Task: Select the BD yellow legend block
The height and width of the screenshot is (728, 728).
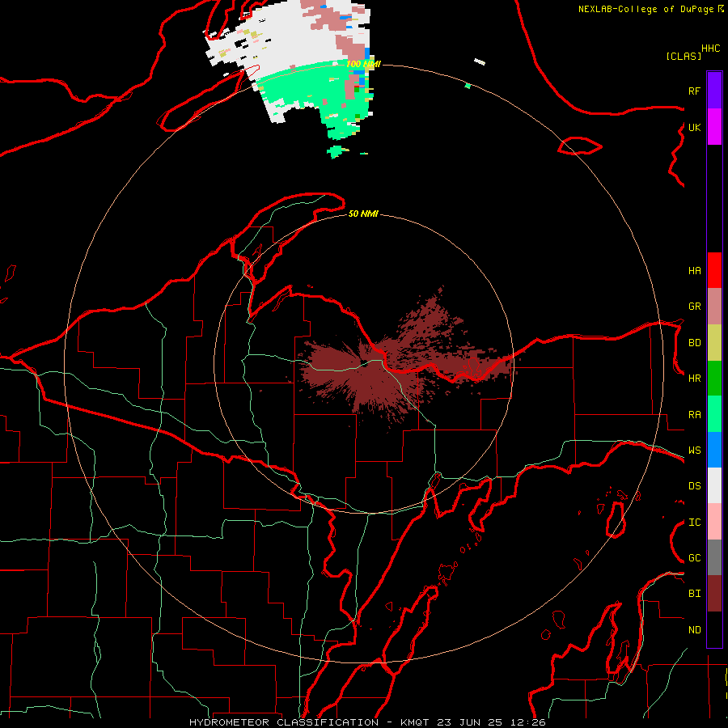Action: [714, 343]
